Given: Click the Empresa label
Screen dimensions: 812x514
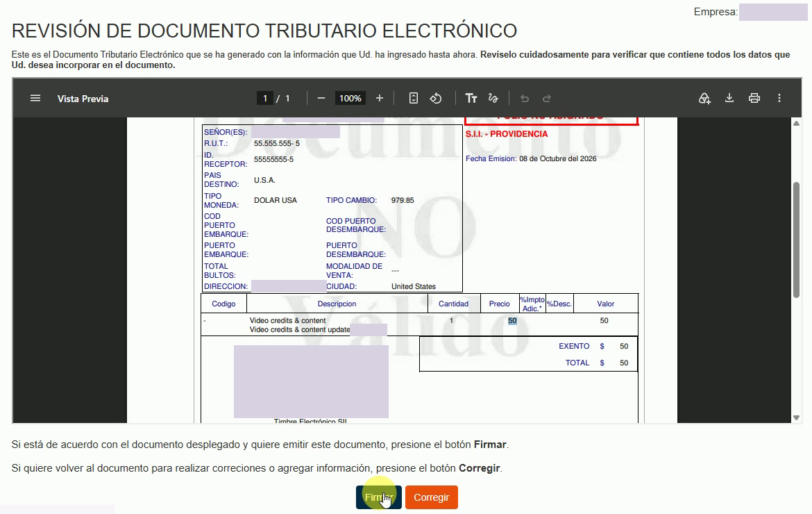Looking at the screenshot, I should pyautogui.click(x=716, y=12).
